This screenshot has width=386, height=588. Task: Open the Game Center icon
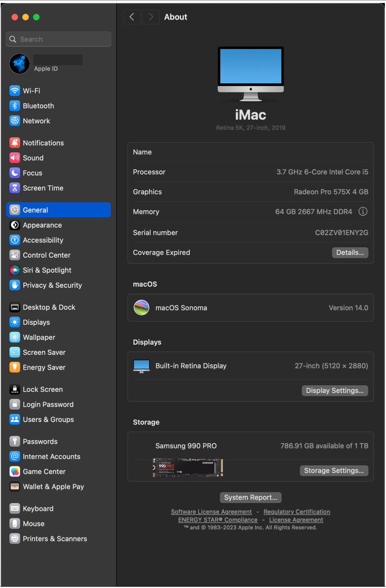14,472
